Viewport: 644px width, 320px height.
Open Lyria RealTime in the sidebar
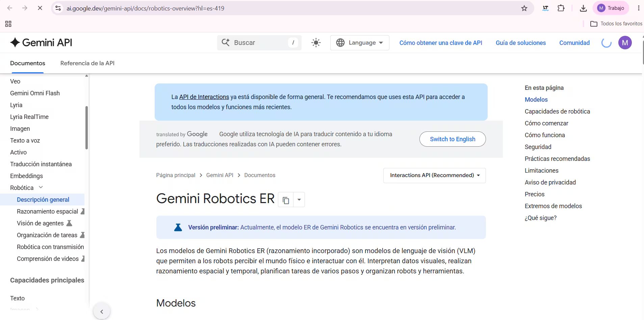pyautogui.click(x=29, y=117)
